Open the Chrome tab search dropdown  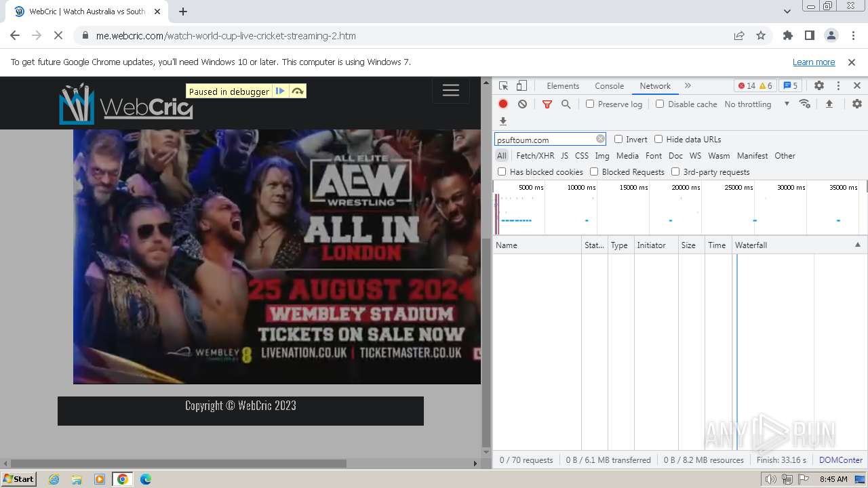(787, 11)
